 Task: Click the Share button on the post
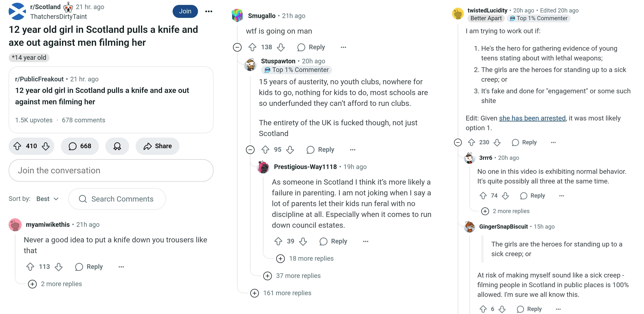(x=158, y=146)
